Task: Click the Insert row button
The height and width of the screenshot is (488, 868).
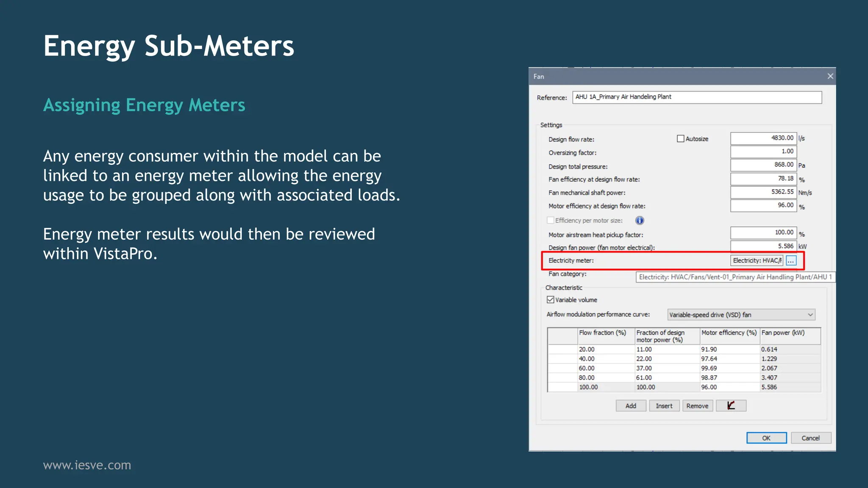Action: click(x=664, y=406)
